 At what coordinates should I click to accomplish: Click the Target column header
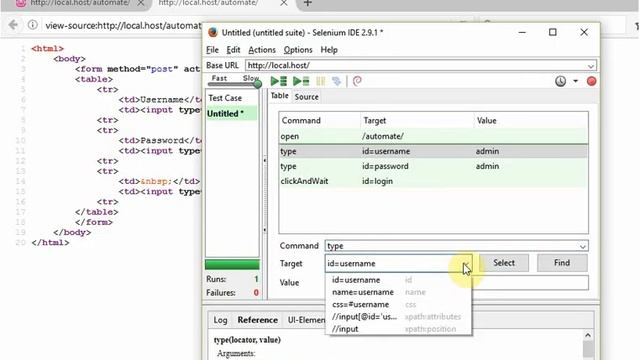tap(417, 121)
